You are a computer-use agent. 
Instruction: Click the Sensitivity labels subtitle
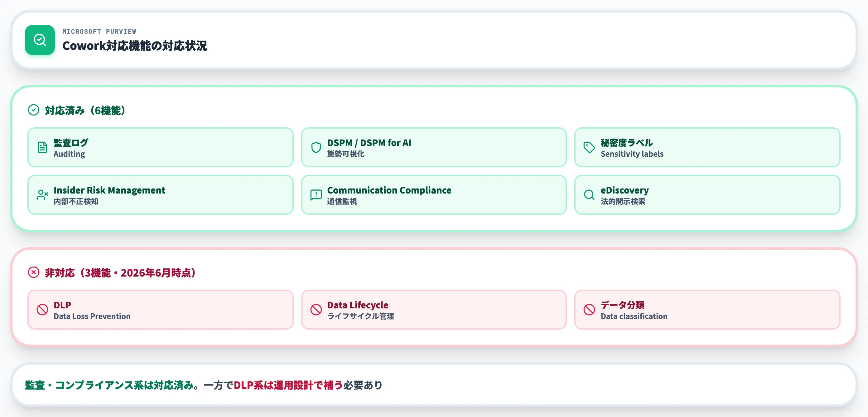tap(632, 154)
